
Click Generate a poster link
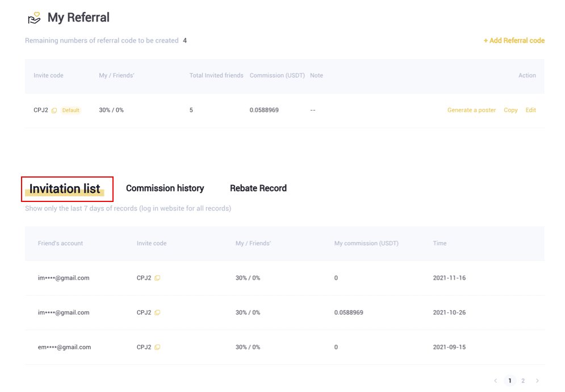pos(471,110)
